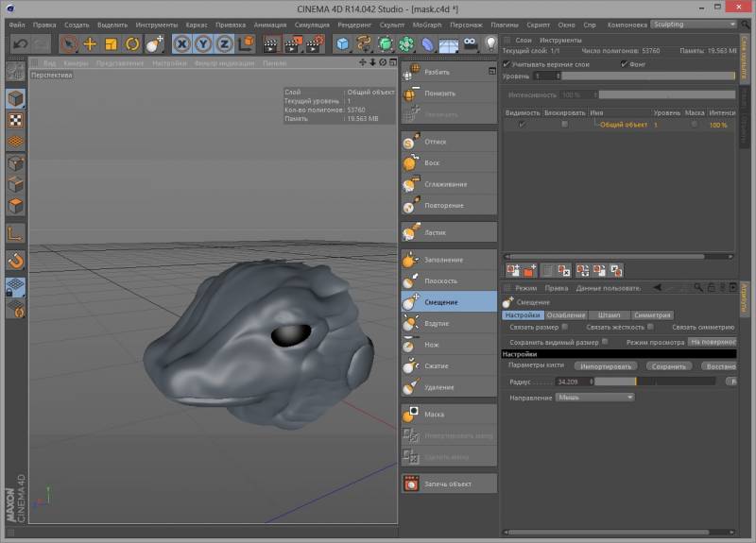
Task: Select the Вздутие brush
Action: coord(449,323)
